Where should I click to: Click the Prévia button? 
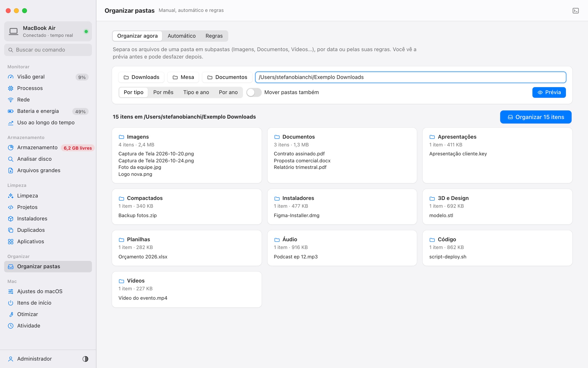[x=549, y=92]
